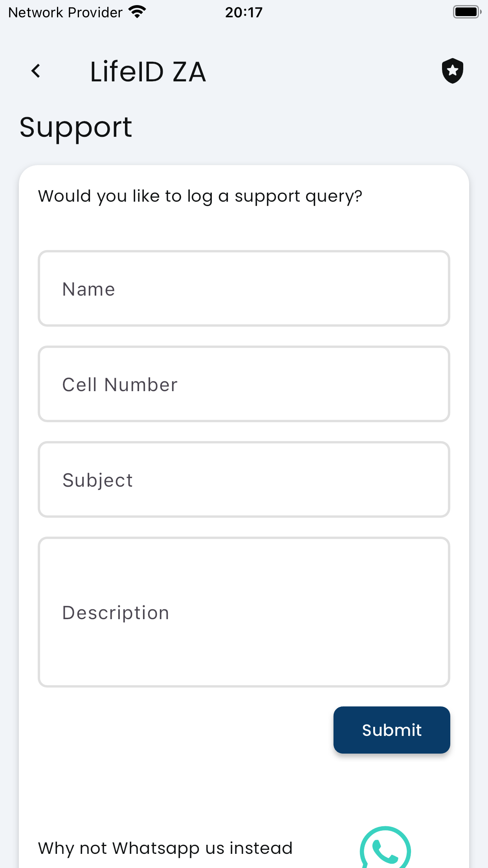Viewport: 488px width, 868px height.
Task: Focus the Name input field
Action: point(244,289)
